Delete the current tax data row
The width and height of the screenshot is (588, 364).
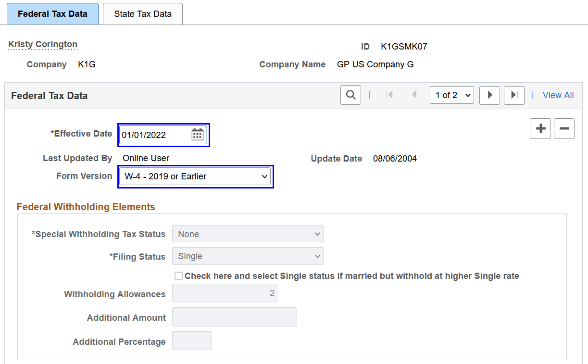click(564, 128)
